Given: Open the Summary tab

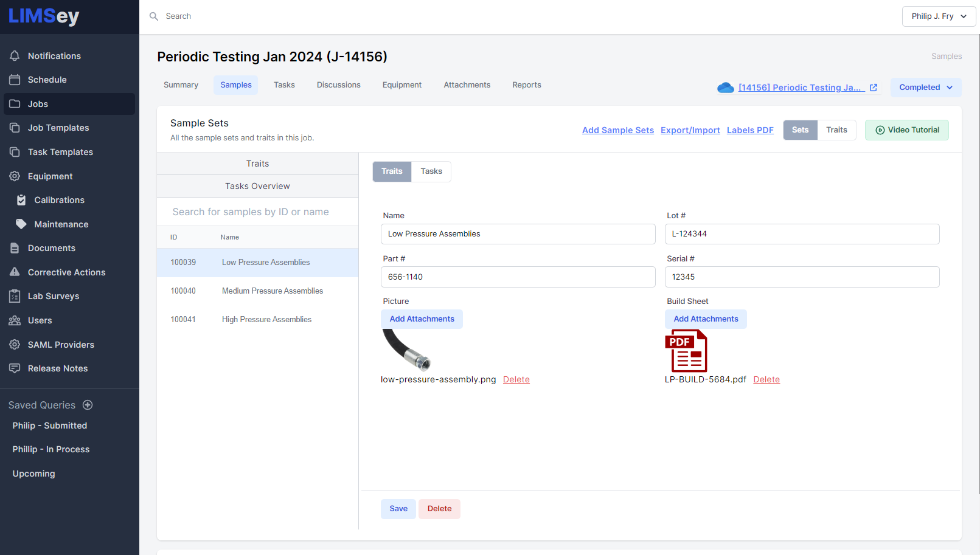Looking at the screenshot, I should pos(181,85).
